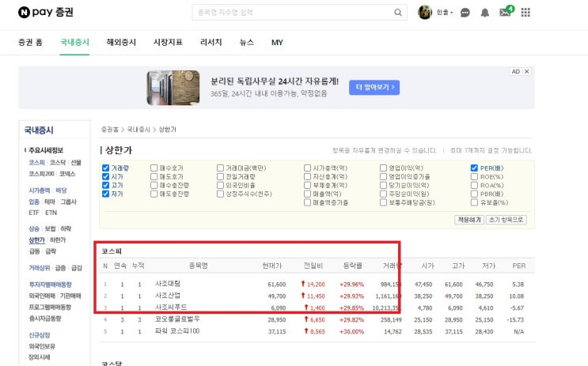The image size is (588, 366).
Task: Click the PER column header
Action: point(519,266)
